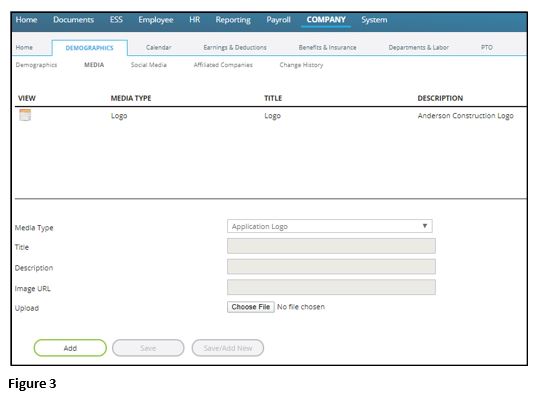Select the MEDIA sub-tab
The height and width of the screenshot is (399, 538).
click(94, 65)
